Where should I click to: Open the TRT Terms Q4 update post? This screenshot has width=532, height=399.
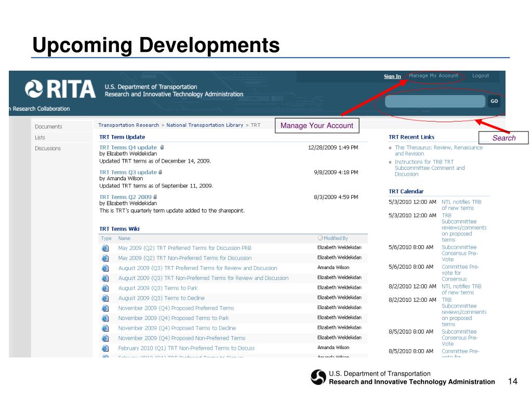point(128,147)
